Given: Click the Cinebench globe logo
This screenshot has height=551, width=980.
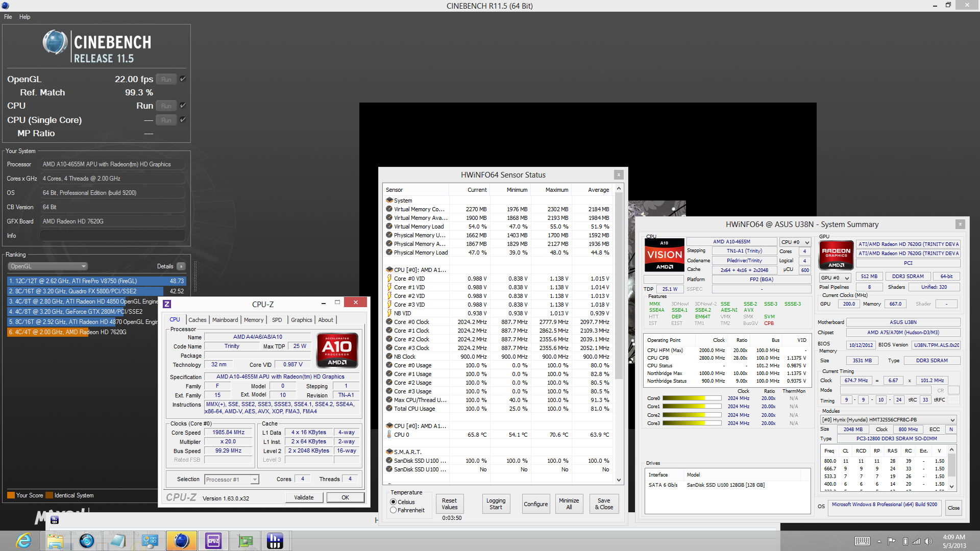Looking at the screenshot, I should tap(55, 42).
